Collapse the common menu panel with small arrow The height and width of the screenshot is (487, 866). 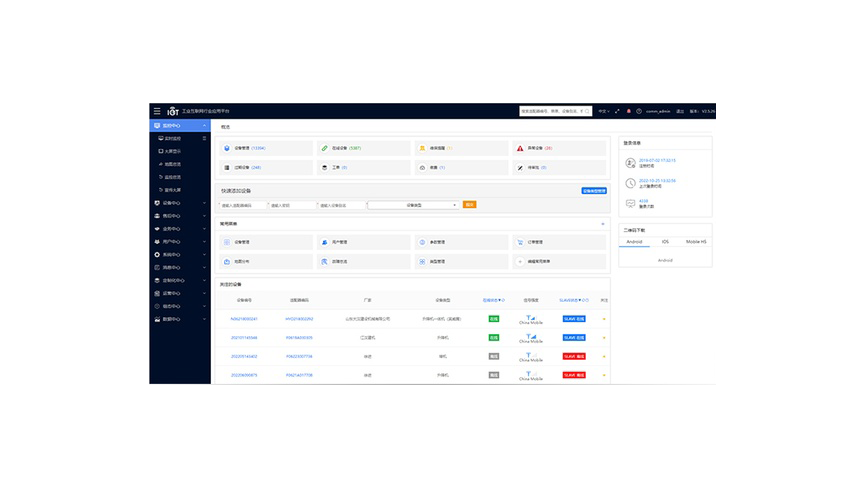[603, 224]
